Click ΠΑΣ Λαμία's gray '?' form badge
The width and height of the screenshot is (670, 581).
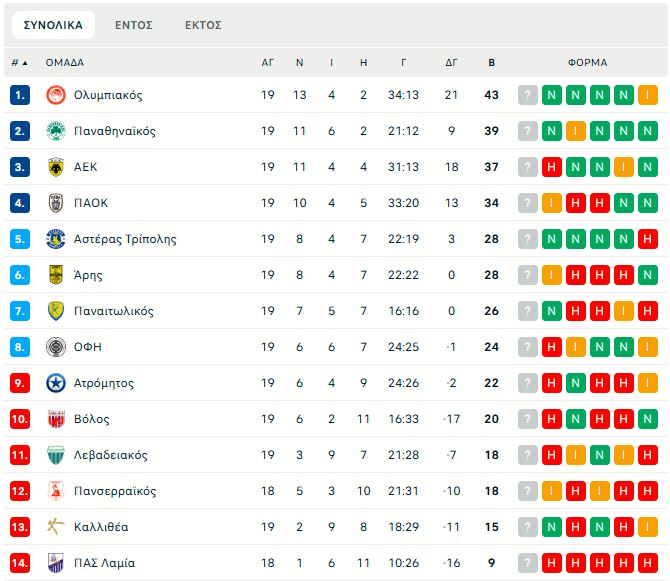tap(528, 563)
